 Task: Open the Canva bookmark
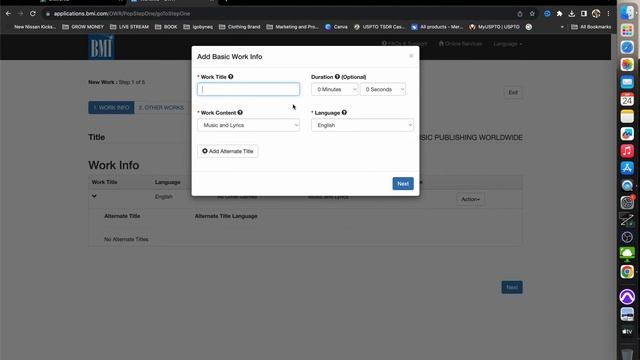point(336,27)
